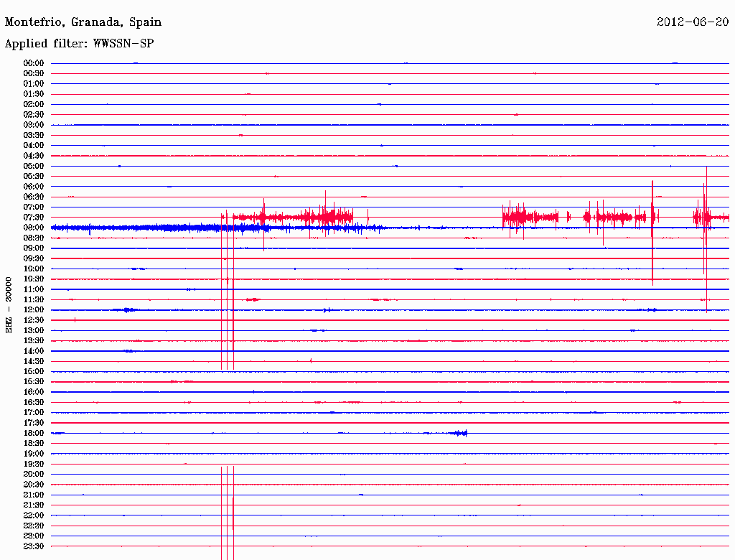Click the EHZ - 30000 axis label
735x560 pixels.
(x=9, y=305)
